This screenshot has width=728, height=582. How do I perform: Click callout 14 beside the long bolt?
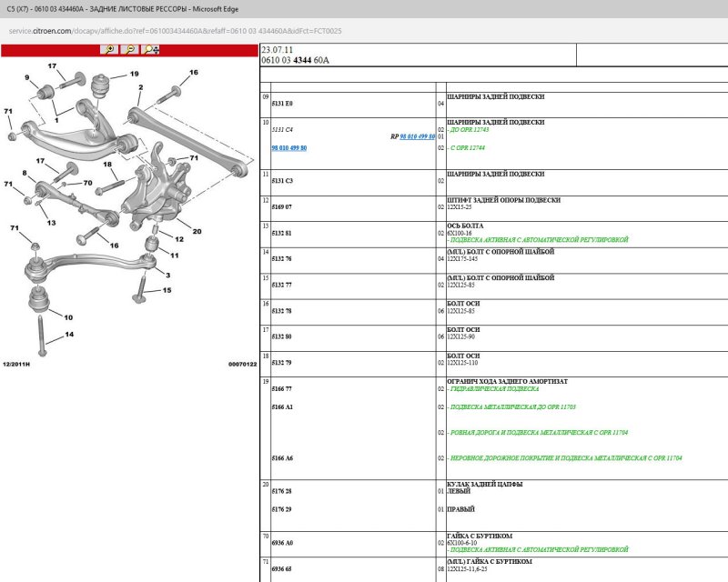point(69,334)
